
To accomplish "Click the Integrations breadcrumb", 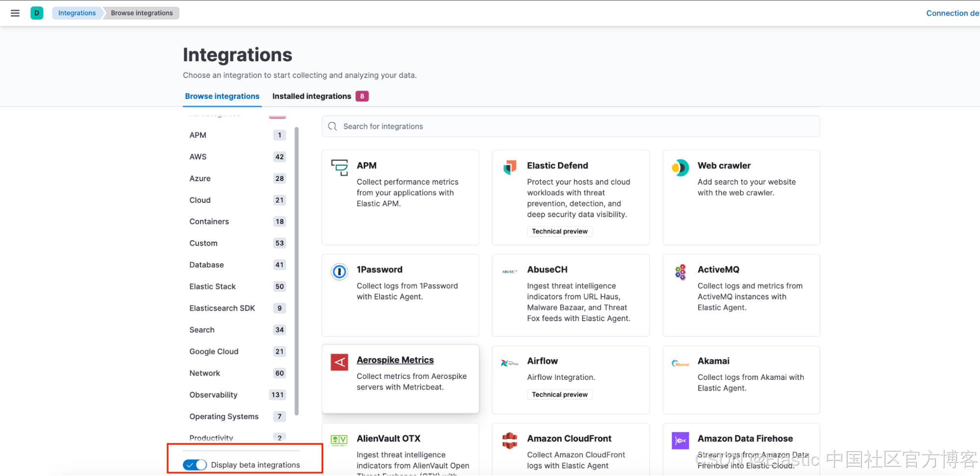I will [77, 13].
